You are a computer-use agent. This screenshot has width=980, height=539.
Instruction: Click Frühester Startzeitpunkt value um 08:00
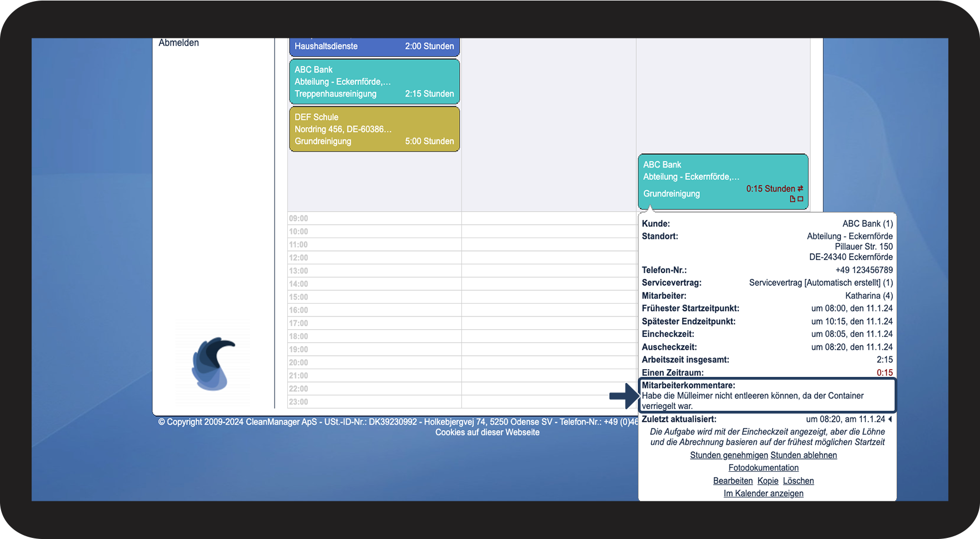point(852,309)
